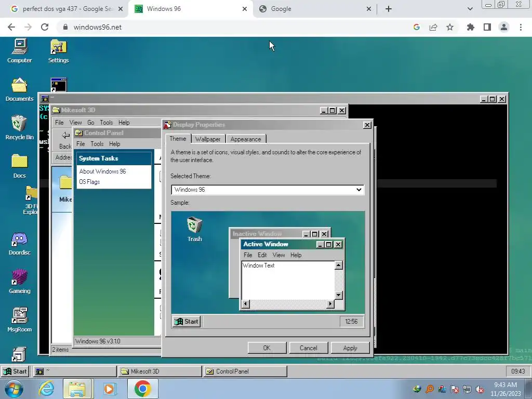Open File menu in Mikesoft 3D
This screenshot has height=399, width=532.
(59, 123)
